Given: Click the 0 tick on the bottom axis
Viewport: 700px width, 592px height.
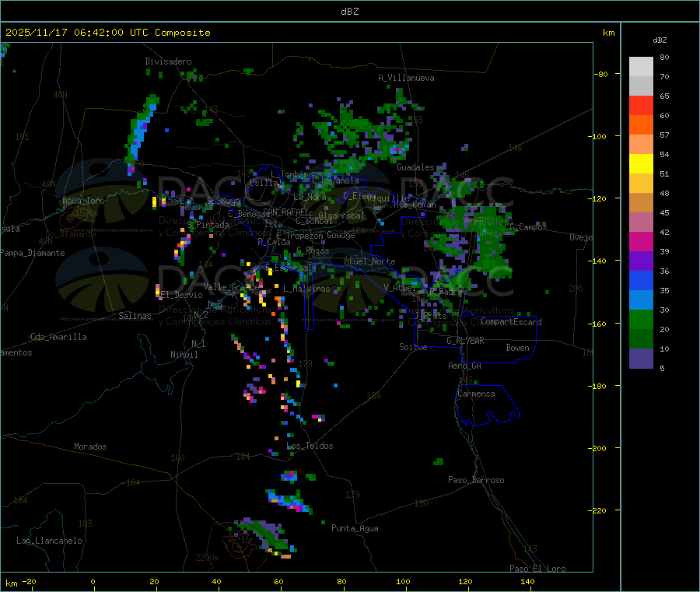Looking at the screenshot, I should click(x=93, y=581).
